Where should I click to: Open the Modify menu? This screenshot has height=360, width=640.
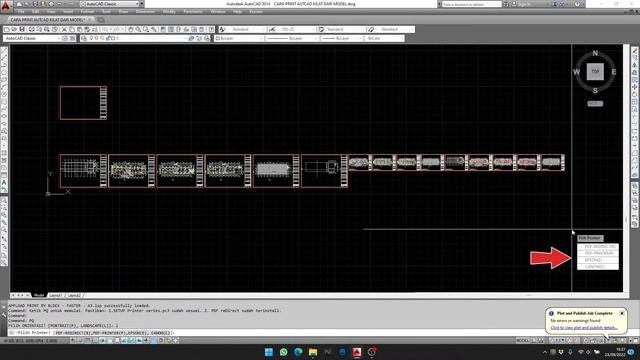pos(169,12)
